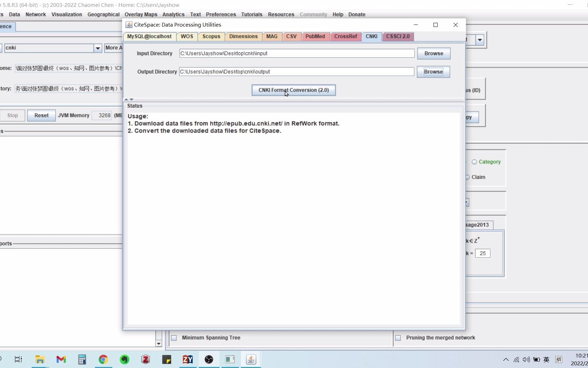Switch to the Scopus tab
Viewport: 588px width, 368px height.
(x=211, y=36)
